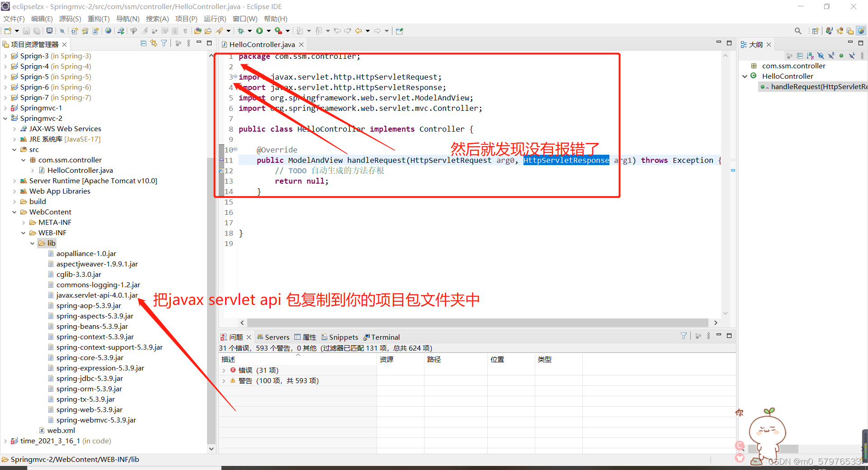Collapse the lib folder
Screen dimensions: 868x470
click(33, 243)
